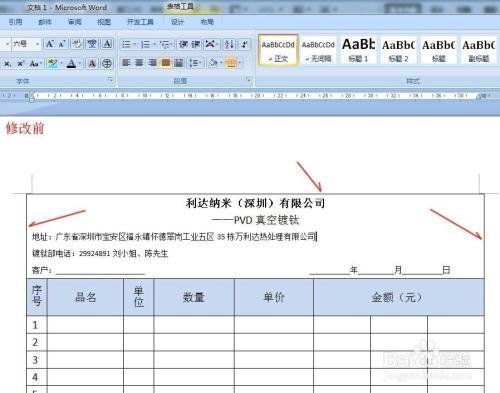Open the 布局 table tools tab
Image resolution: width=500 pixels, height=393 pixels.
[x=207, y=22]
